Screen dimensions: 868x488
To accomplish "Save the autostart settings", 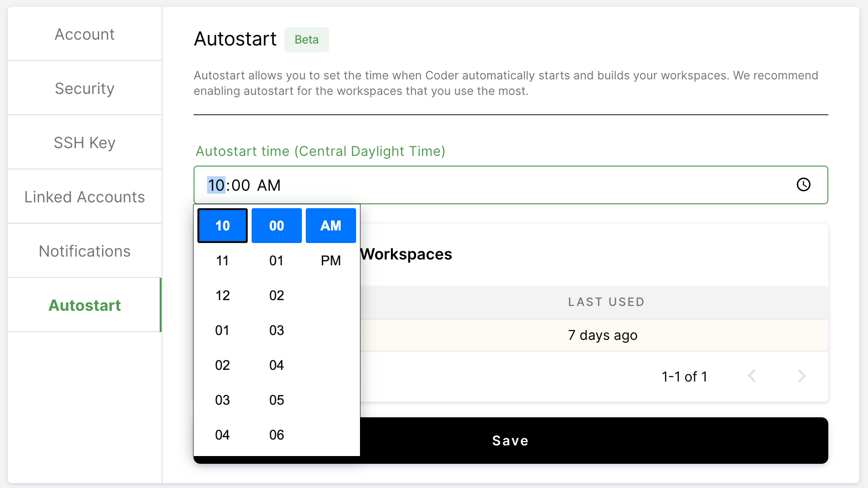I will coord(510,441).
